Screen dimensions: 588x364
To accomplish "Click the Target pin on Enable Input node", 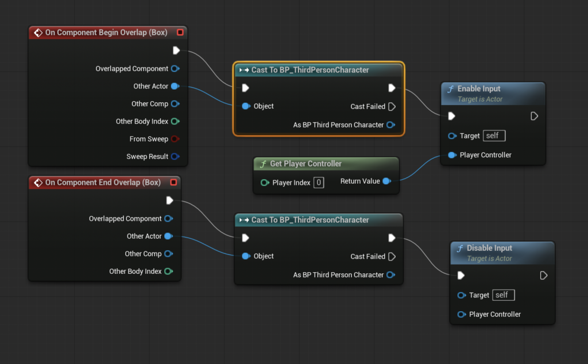I will coord(452,136).
